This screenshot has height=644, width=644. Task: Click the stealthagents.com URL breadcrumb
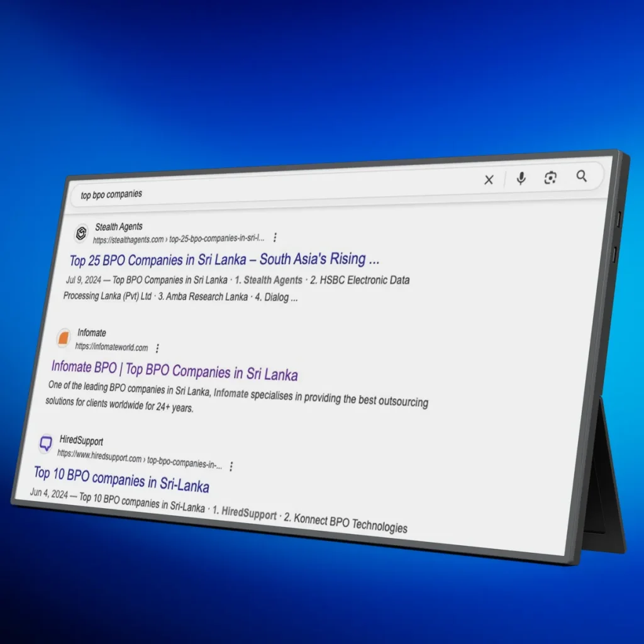click(x=179, y=240)
